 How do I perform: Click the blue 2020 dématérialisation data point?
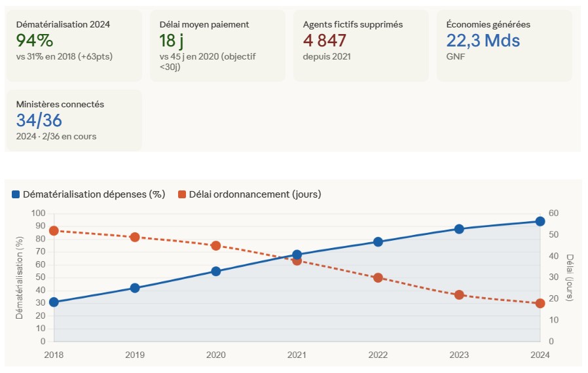216,271
